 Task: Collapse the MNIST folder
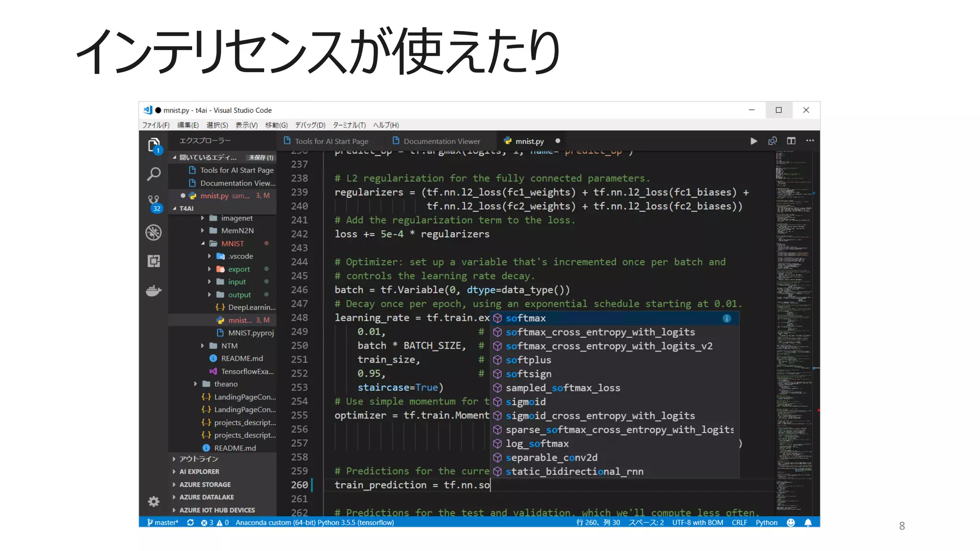(202, 243)
